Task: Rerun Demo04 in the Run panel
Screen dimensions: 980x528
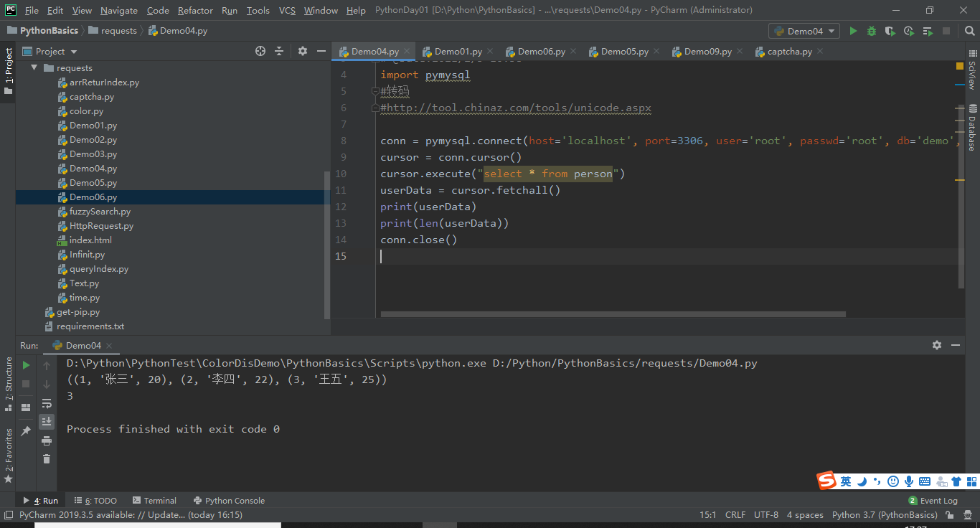Action: tap(26, 365)
